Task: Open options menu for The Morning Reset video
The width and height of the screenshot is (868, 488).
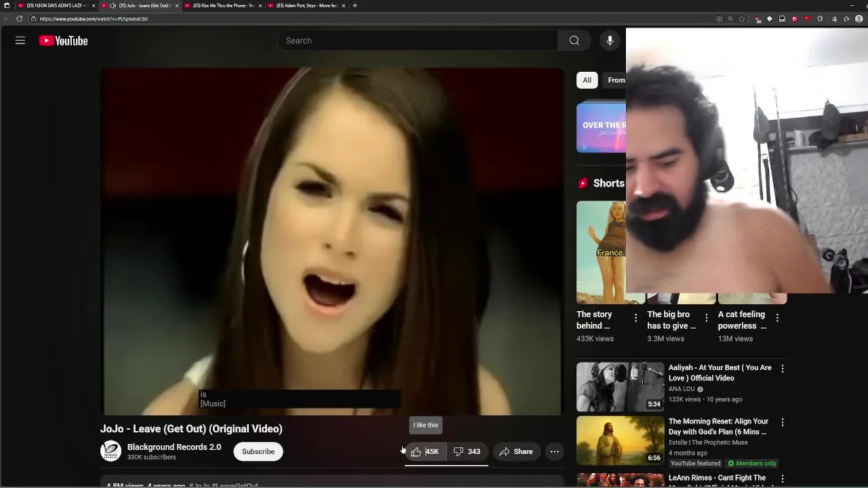Action: tap(783, 422)
